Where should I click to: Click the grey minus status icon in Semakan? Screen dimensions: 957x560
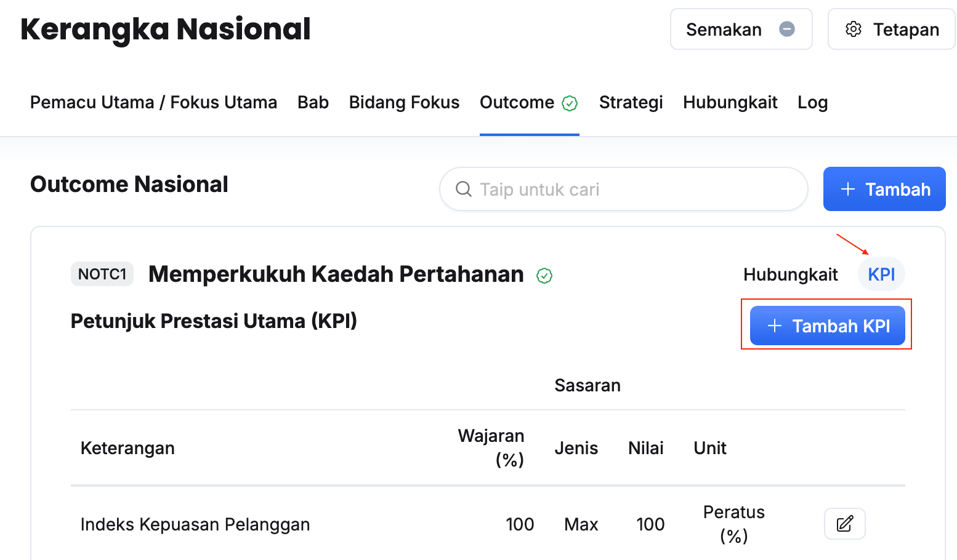[786, 29]
